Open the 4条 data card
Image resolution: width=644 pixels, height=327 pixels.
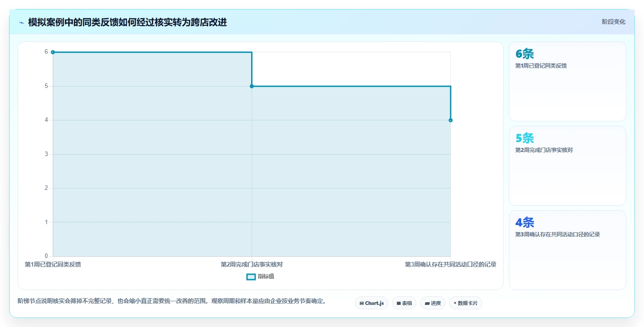tap(568, 250)
